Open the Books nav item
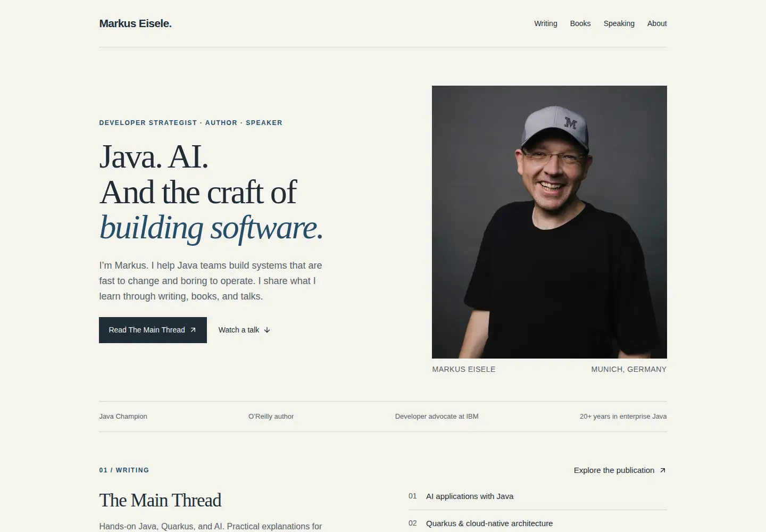The width and height of the screenshot is (766, 532). [580, 23]
